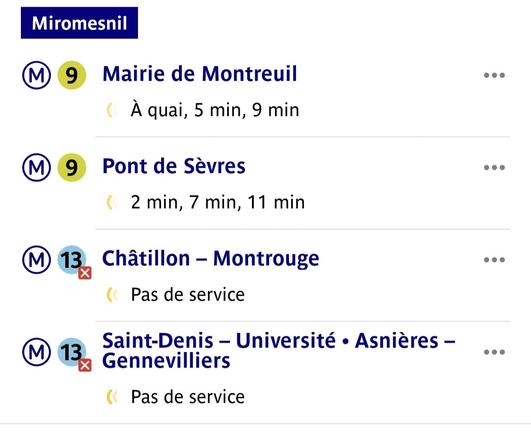Select the Miromesnil station label
Image resolution: width=531 pixels, height=434 pixels.
pyautogui.click(x=79, y=23)
